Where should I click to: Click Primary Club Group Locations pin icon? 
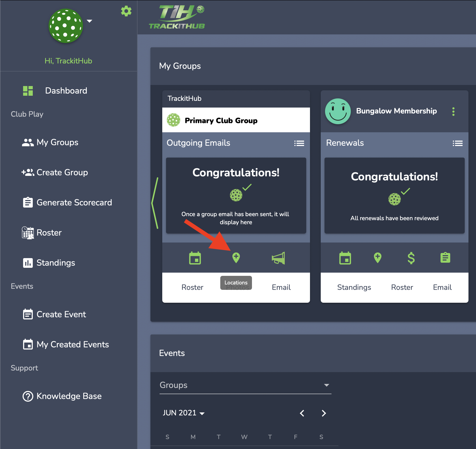click(236, 258)
